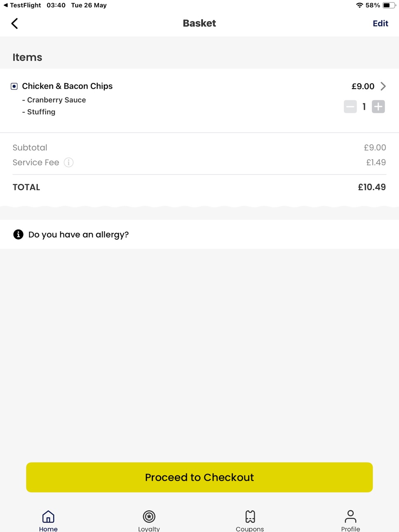Return to TestFlight from status bar
The image size is (399, 532).
[22, 5]
